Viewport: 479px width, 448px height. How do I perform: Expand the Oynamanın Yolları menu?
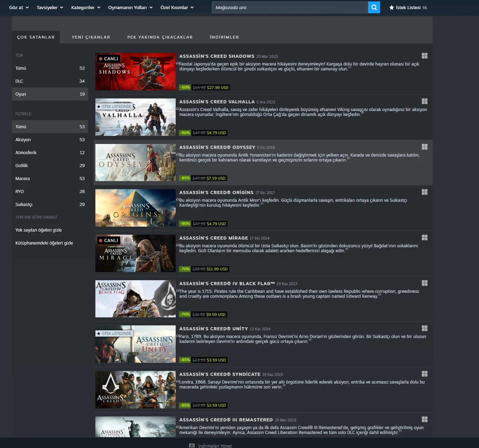[130, 7]
